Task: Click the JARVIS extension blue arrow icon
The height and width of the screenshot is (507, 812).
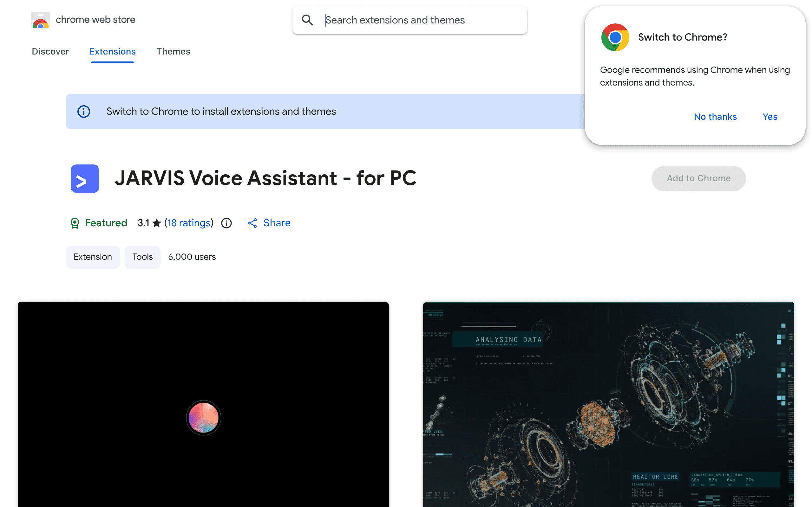Action: (85, 178)
